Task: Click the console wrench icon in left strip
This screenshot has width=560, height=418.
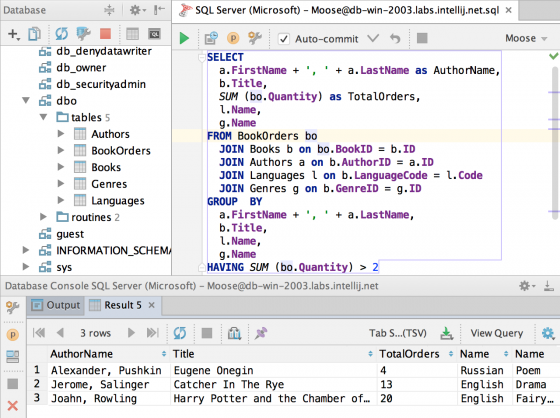Action: (x=13, y=308)
